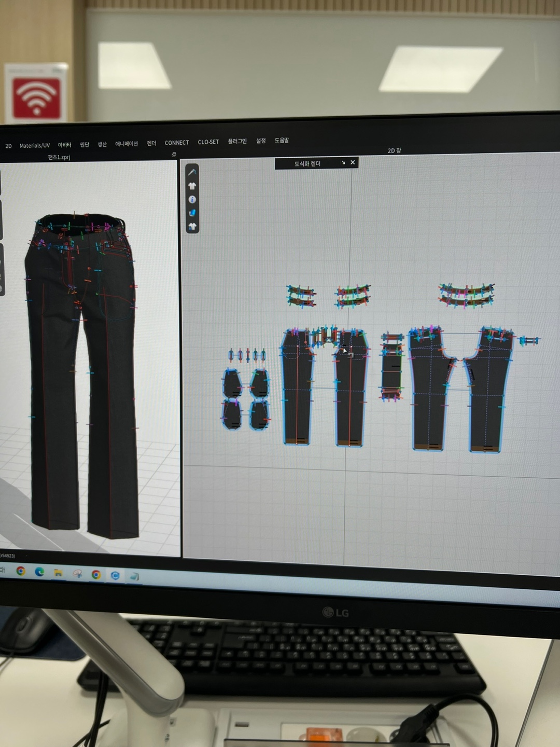Open the CLO app in the taskbar
Screen dimensions: 560x747
(115, 575)
